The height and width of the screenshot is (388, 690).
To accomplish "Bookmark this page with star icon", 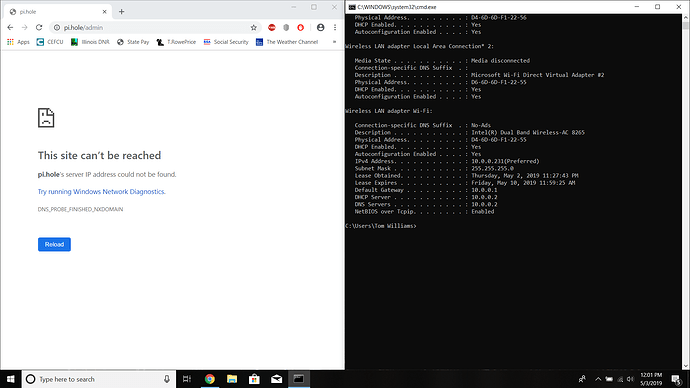I will point(253,27).
